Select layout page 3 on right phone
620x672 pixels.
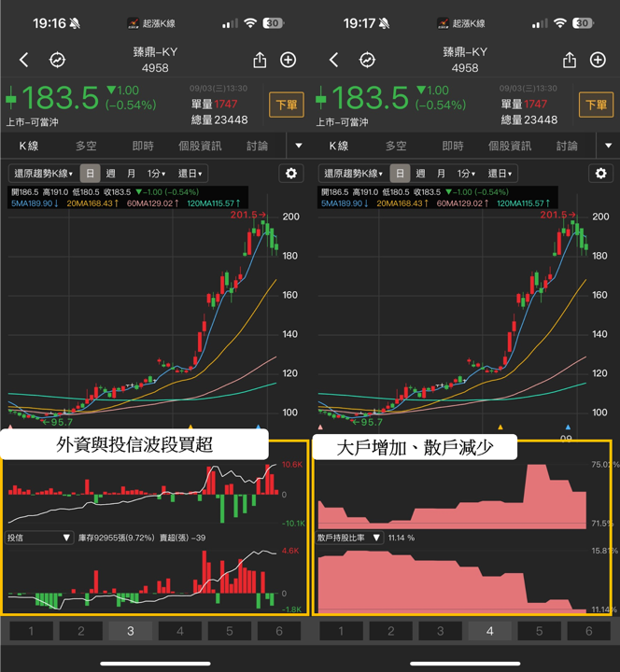coord(441,631)
